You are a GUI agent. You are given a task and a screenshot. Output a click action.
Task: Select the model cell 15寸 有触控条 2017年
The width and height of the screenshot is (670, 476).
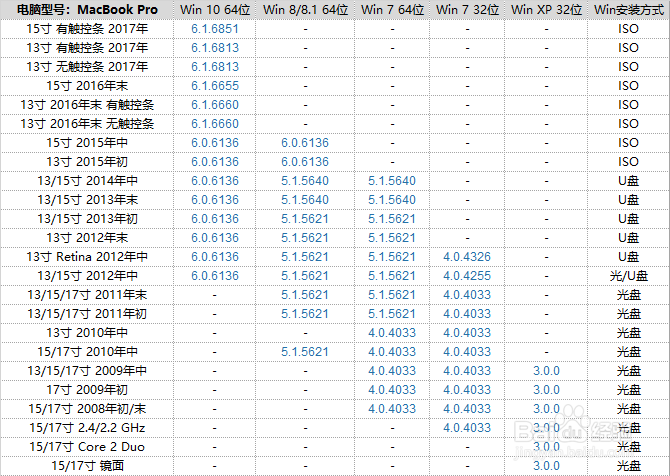tap(87, 29)
